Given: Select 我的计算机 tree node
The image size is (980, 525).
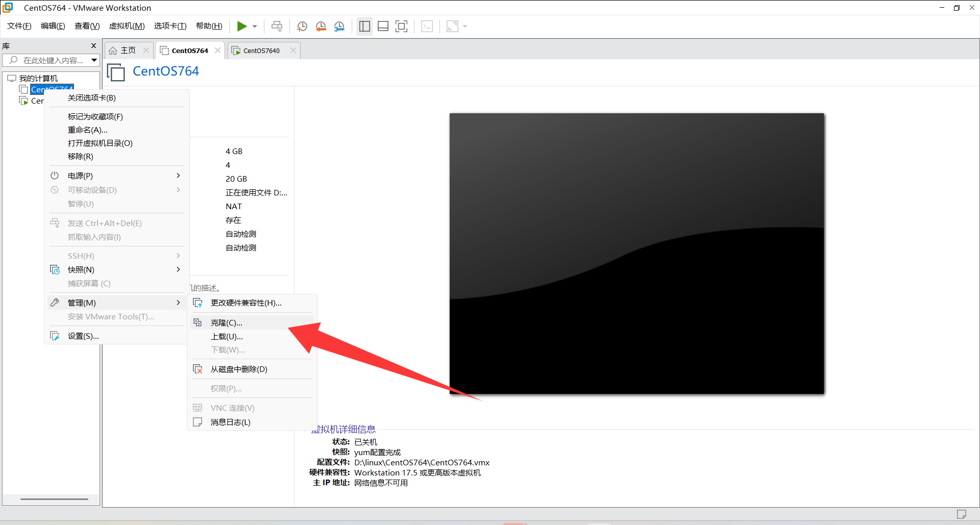Looking at the screenshot, I should pyautogui.click(x=38, y=78).
